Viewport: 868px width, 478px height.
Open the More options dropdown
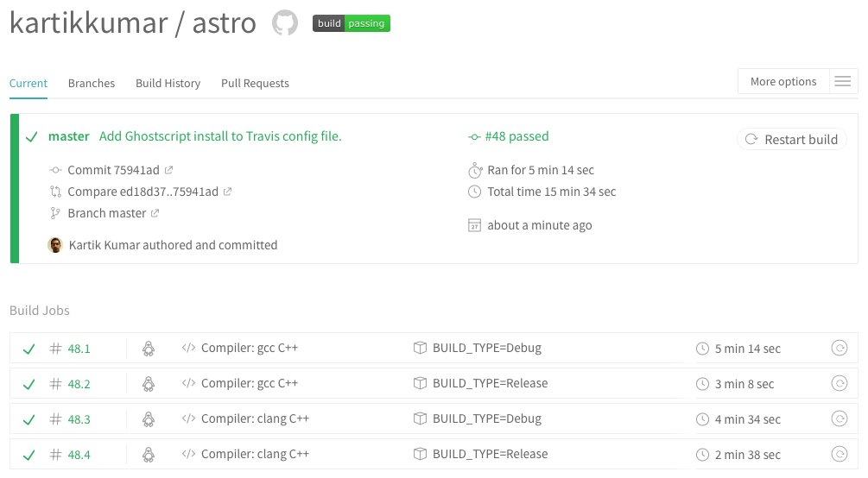tap(783, 81)
